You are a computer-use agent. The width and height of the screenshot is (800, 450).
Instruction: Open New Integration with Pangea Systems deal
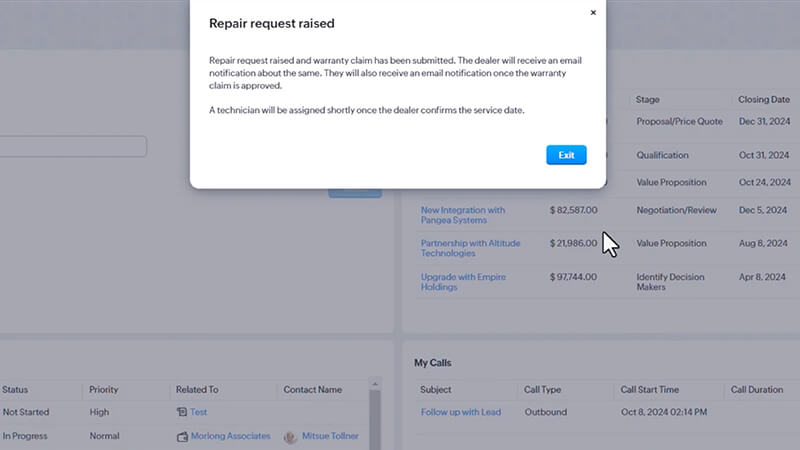point(463,215)
